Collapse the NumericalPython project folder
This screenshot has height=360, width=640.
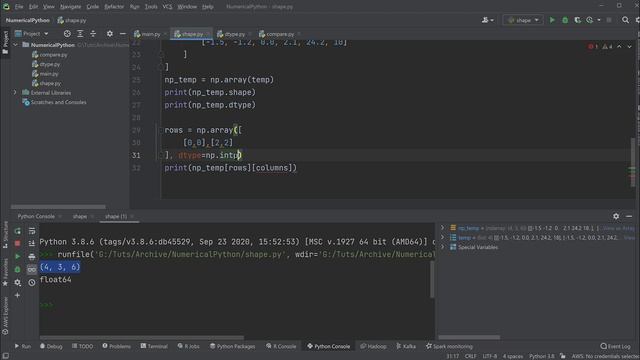click(16, 45)
